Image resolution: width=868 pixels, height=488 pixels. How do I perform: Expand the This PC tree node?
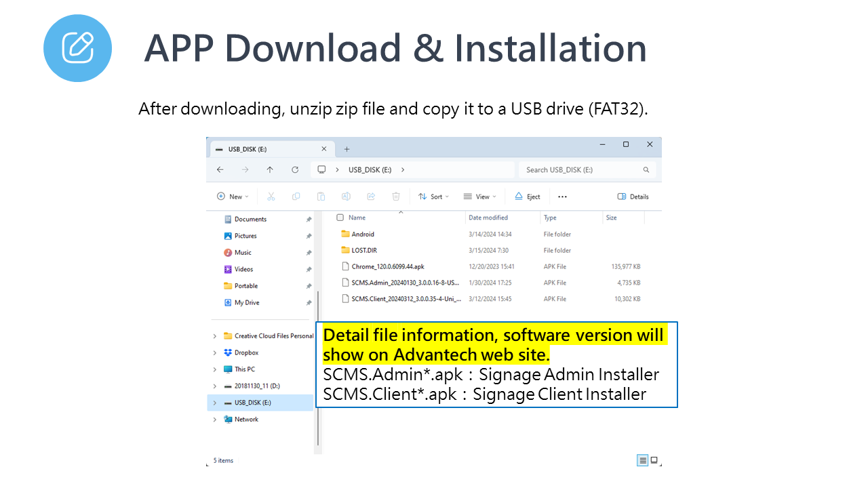(x=215, y=369)
